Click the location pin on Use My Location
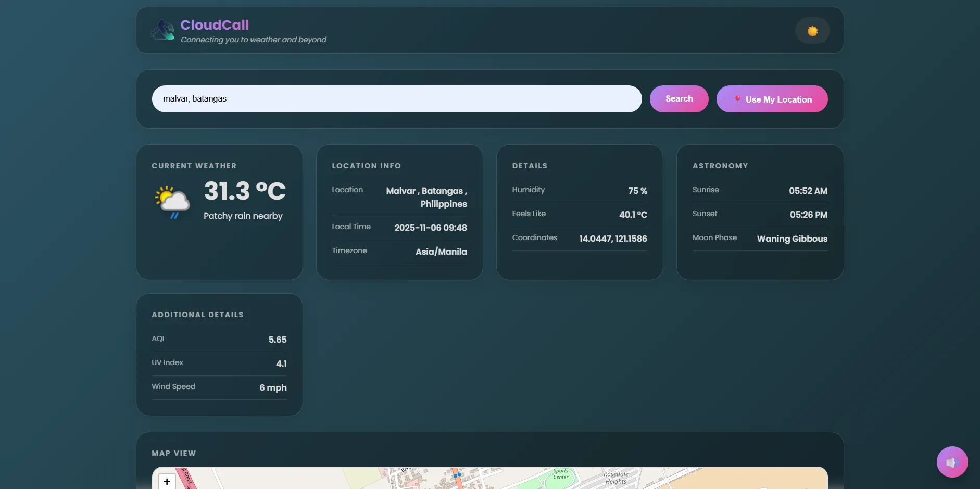The height and width of the screenshot is (489, 980). [x=737, y=99]
